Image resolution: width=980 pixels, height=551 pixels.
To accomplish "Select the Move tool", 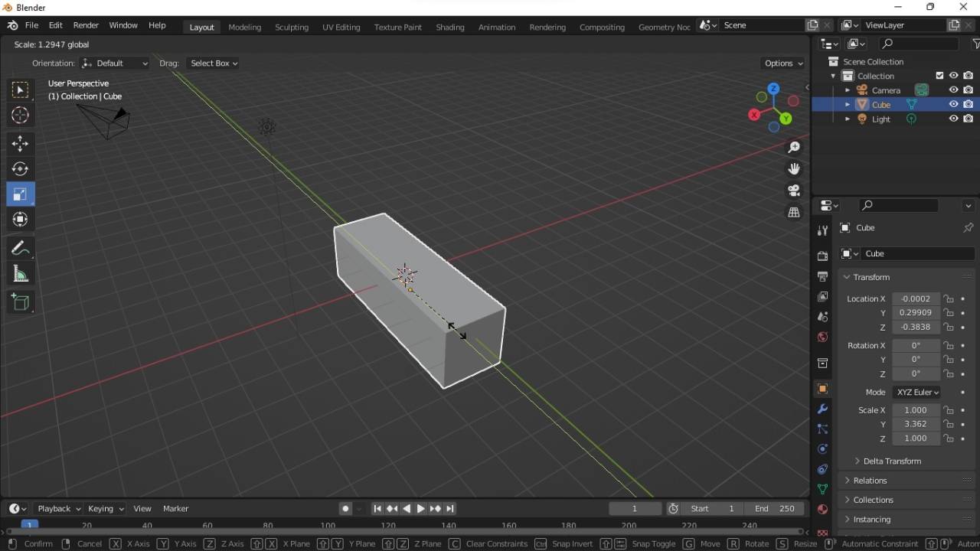I will tap(21, 143).
